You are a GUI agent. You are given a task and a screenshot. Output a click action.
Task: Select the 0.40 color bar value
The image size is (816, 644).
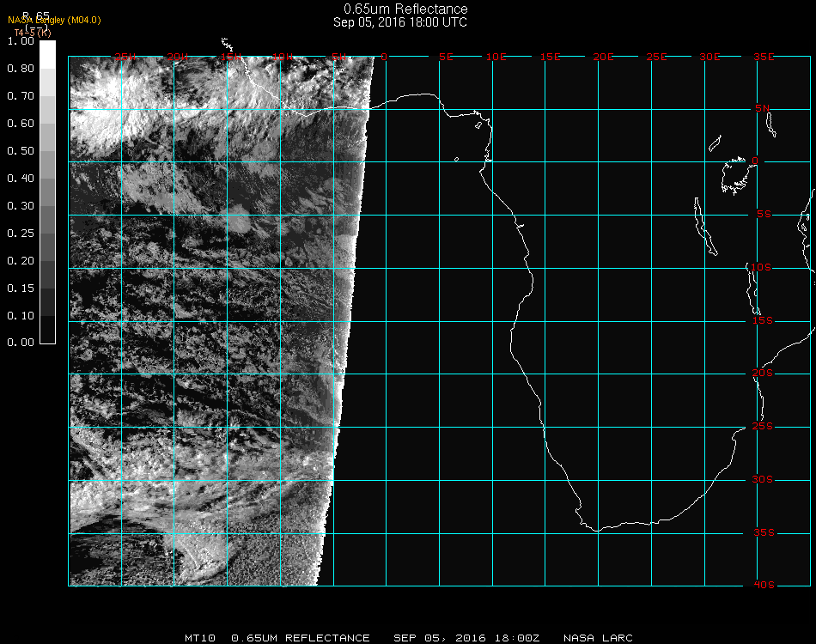[x=21, y=179]
